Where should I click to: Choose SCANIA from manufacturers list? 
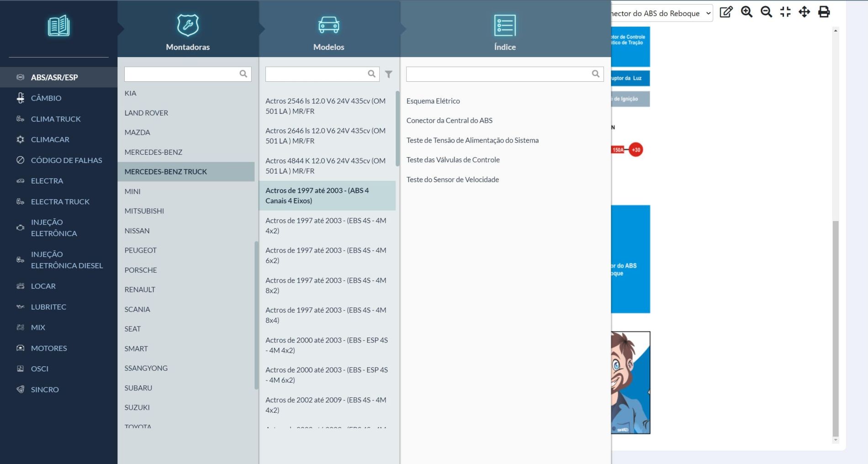(137, 309)
